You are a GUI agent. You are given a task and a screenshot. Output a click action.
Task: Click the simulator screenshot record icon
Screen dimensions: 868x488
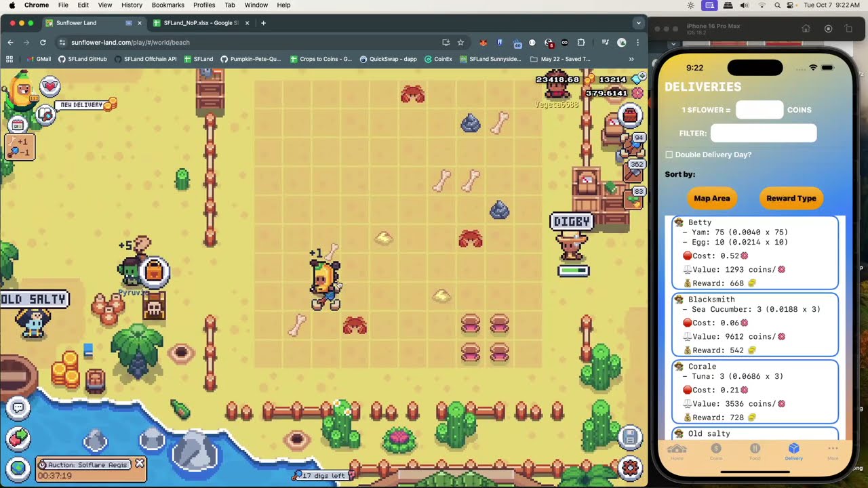pos(828,28)
